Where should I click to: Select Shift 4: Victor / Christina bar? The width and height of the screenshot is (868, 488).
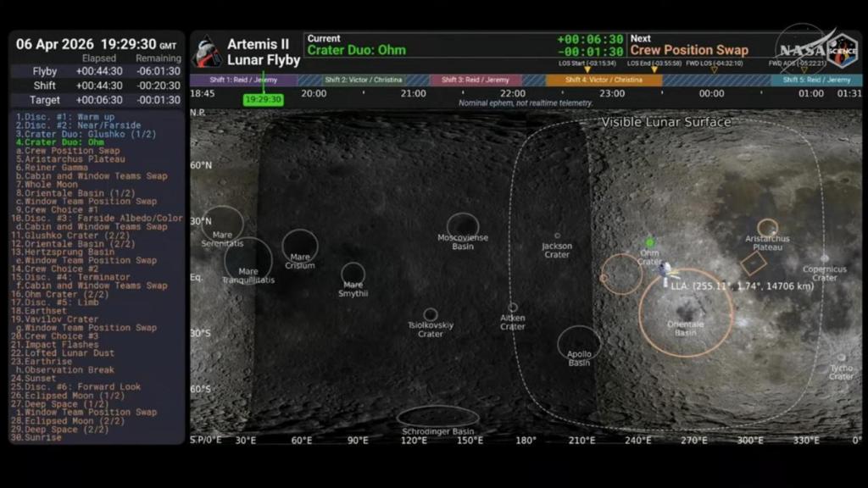tap(604, 80)
